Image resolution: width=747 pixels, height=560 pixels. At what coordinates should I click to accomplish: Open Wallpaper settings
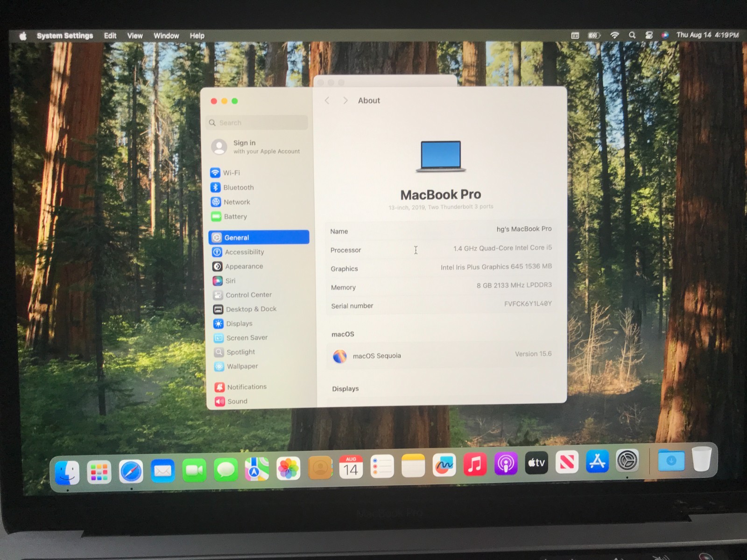(242, 366)
